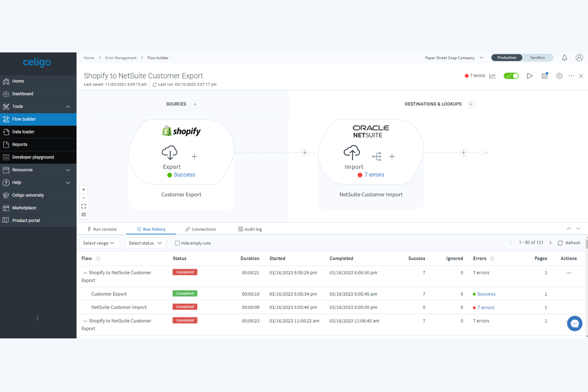Open Dashboard in sidebar
The height and width of the screenshot is (392, 588).
(38, 94)
